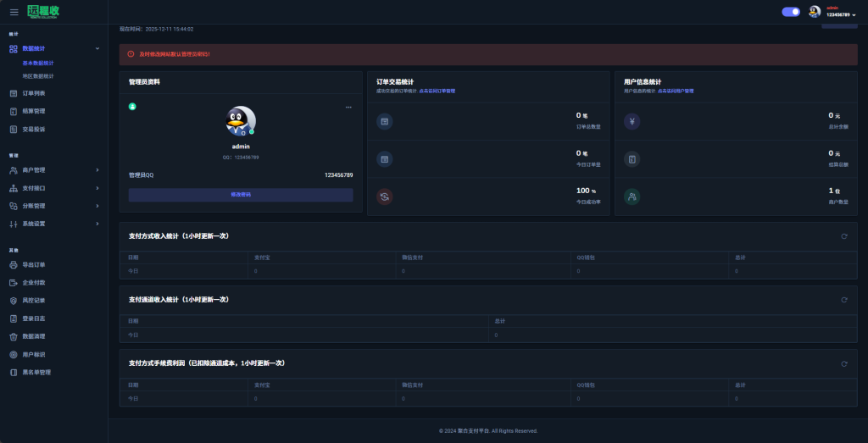The width and height of the screenshot is (868, 443).
Task: Toggle the dark mode switch in header
Action: pos(791,12)
